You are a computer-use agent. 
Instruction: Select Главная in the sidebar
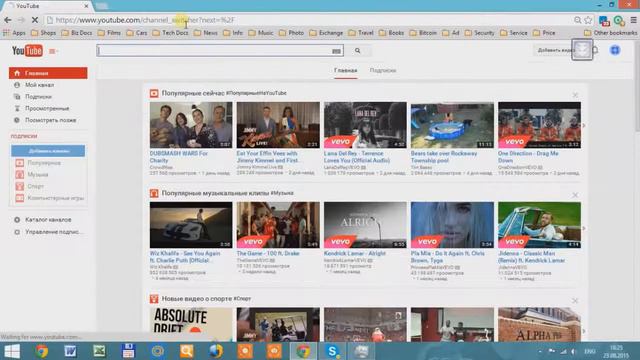(x=48, y=73)
